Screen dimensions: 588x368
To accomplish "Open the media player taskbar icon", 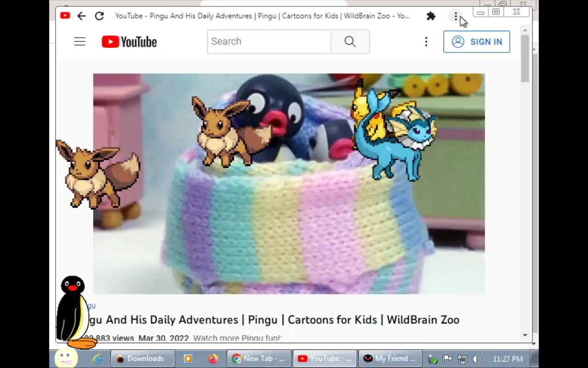I will pos(188,359).
